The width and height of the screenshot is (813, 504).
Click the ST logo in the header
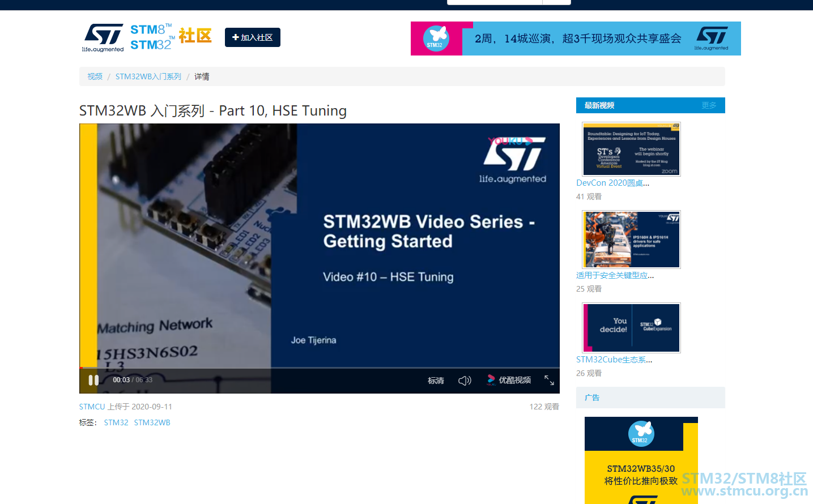coord(103,38)
